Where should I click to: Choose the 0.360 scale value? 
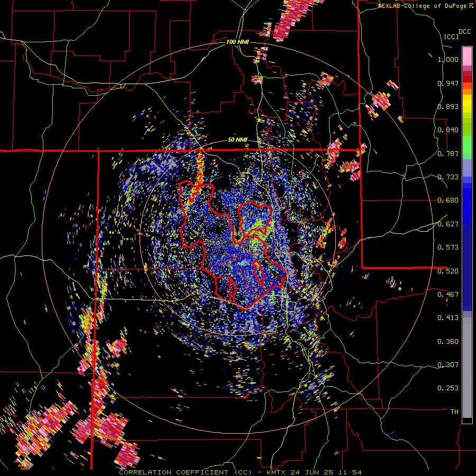pos(448,342)
